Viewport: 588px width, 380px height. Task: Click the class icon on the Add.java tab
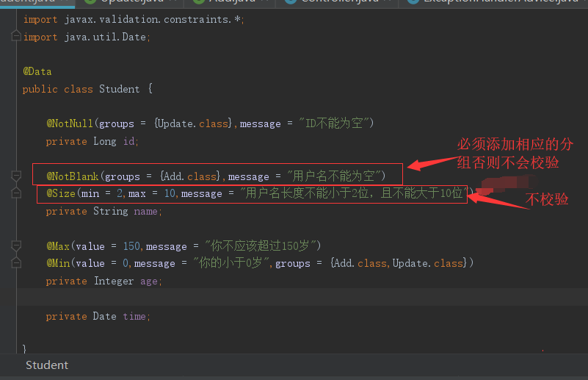pos(196,3)
